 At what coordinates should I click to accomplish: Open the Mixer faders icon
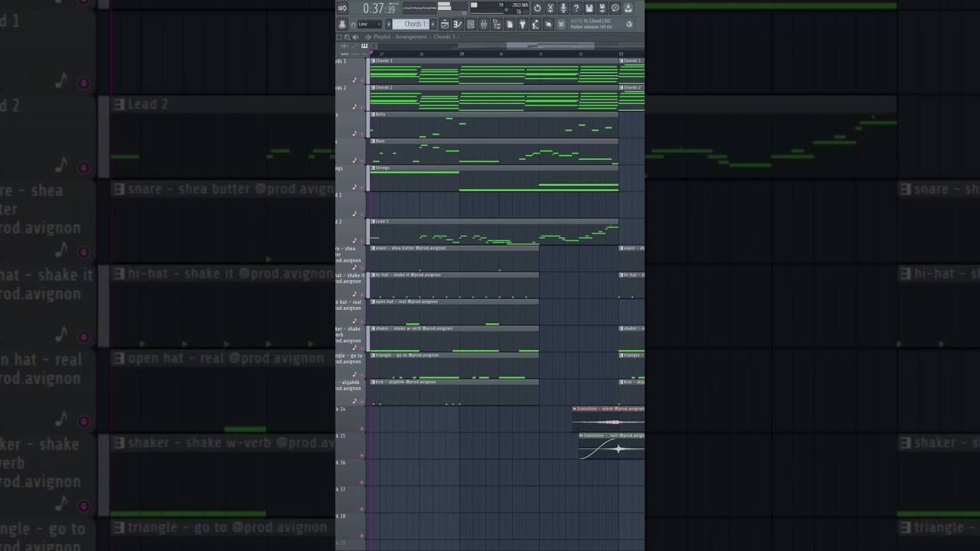click(484, 24)
